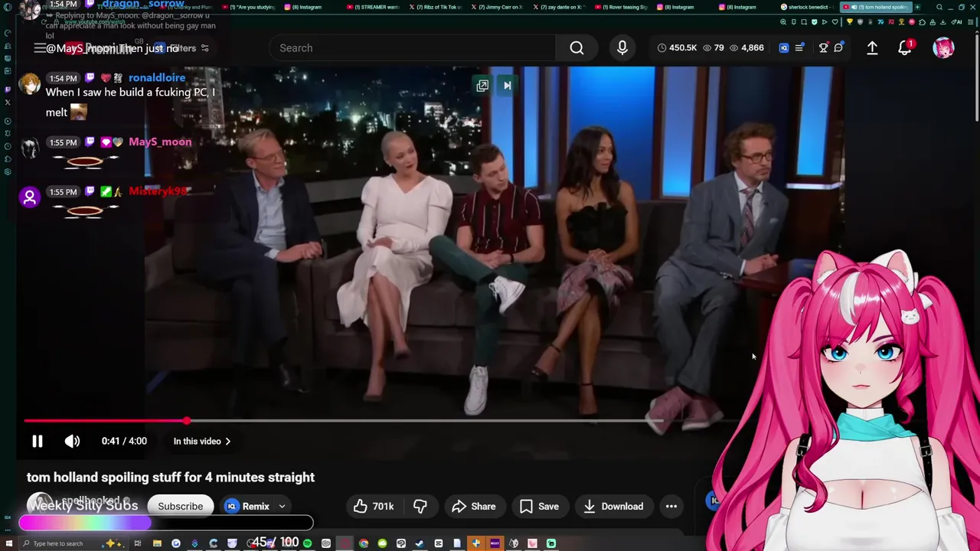
Task: Expand the dropdown next to Remix
Action: click(282, 507)
